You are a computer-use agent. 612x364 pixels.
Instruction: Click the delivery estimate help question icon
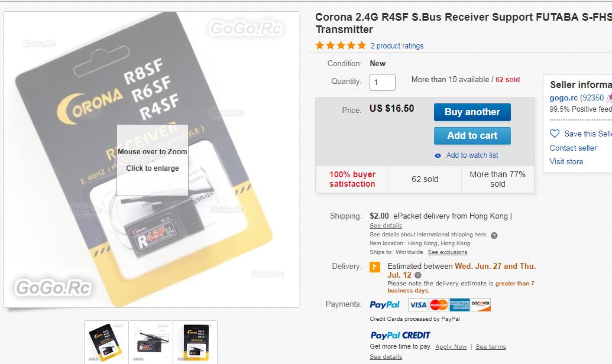417,275
